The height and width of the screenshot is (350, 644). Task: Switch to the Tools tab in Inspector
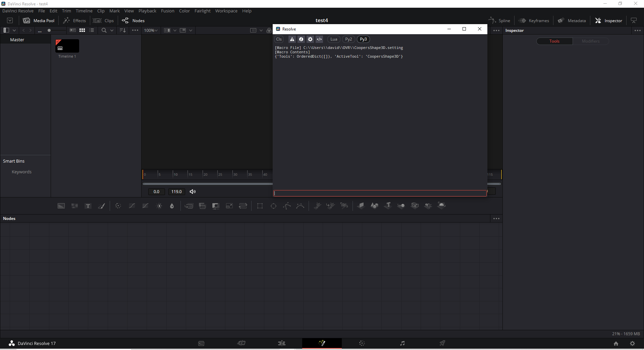click(x=554, y=41)
